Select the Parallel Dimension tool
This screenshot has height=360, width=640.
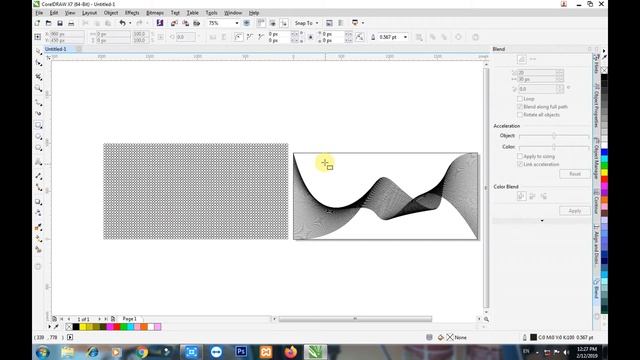38,176
